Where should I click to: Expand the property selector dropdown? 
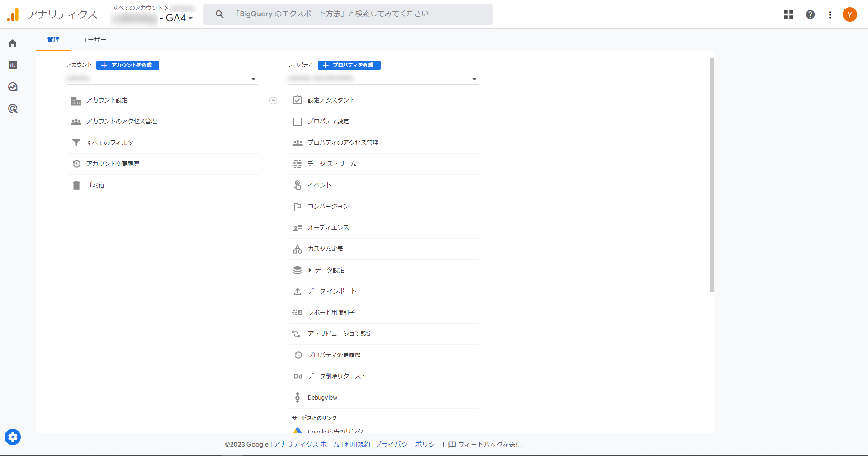click(x=474, y=79)
